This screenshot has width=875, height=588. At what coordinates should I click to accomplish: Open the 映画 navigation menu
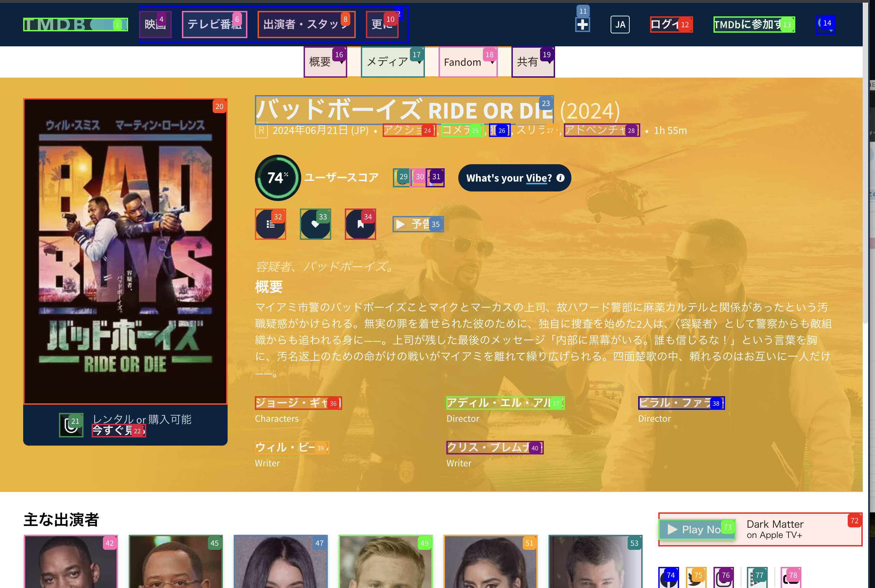click(155, 25)
